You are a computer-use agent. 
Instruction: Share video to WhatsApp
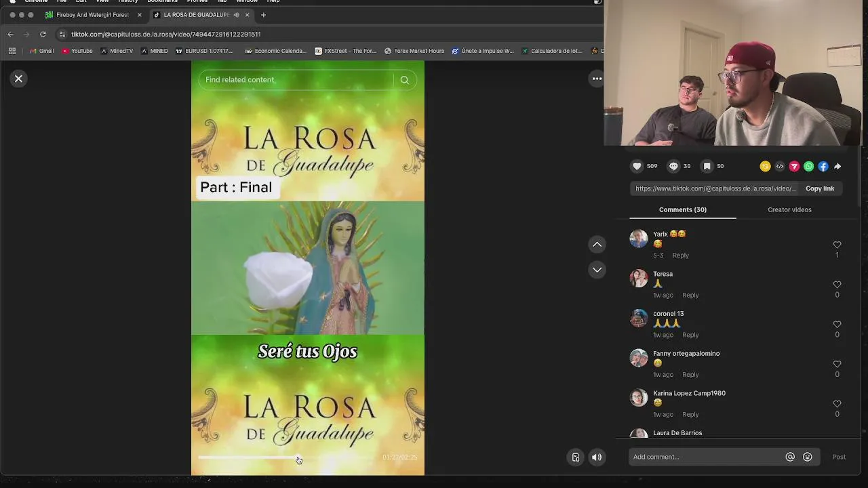808,166
